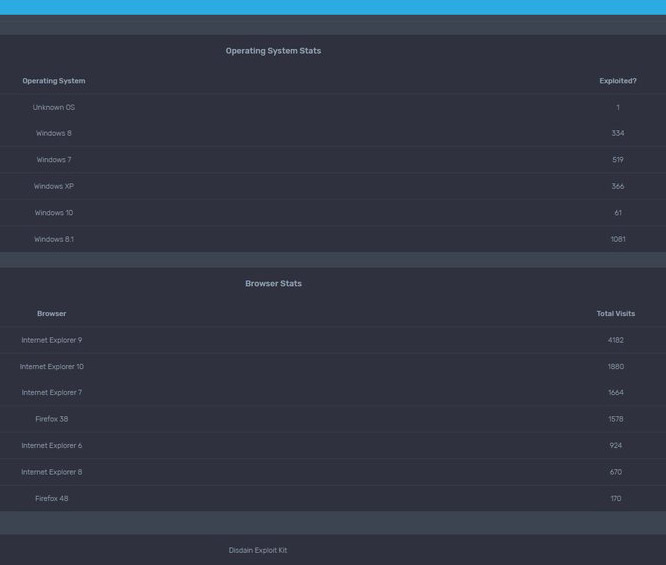Select the Internet Explorer 8 row label
This screenshot has height=565, width=666.
(x=51, y=472)
